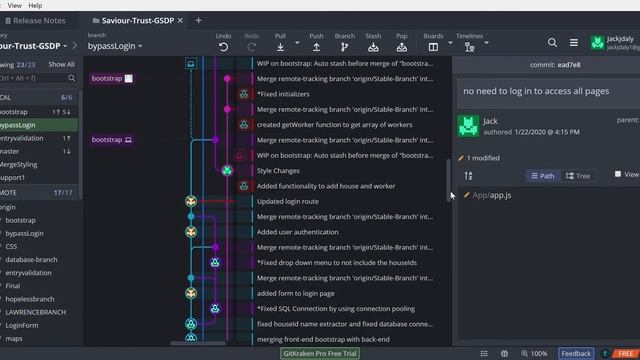Click the search icon in branch filter
This screenshot has height=360, width=640.
point(71,78)
